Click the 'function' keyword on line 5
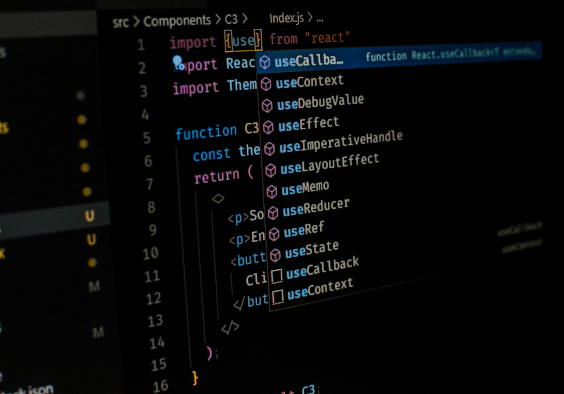This screenshot has height=394, width=564. coord(206,132)
